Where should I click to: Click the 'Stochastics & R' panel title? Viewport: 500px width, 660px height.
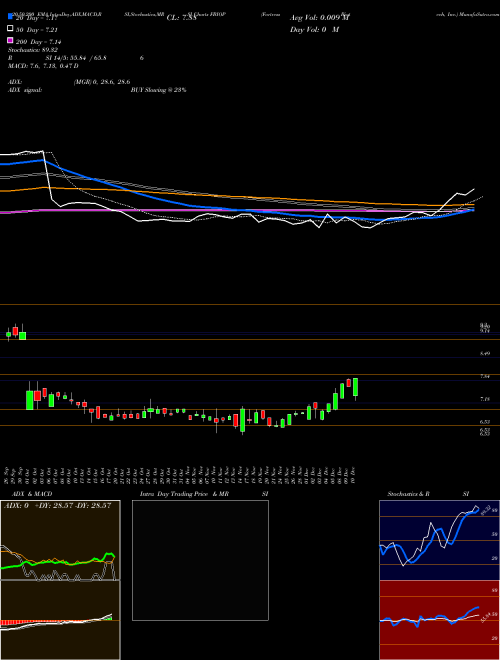pyautogui.click(x=408, y=494)
